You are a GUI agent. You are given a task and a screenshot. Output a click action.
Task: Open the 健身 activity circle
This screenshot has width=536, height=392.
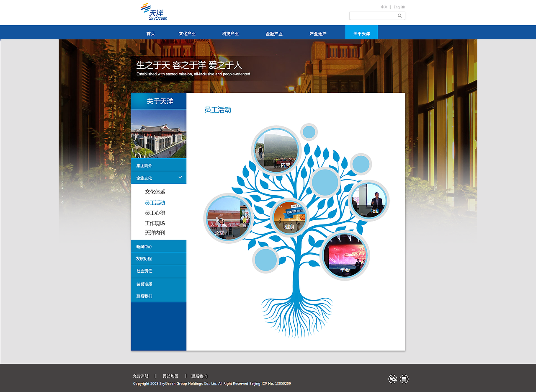289,217
